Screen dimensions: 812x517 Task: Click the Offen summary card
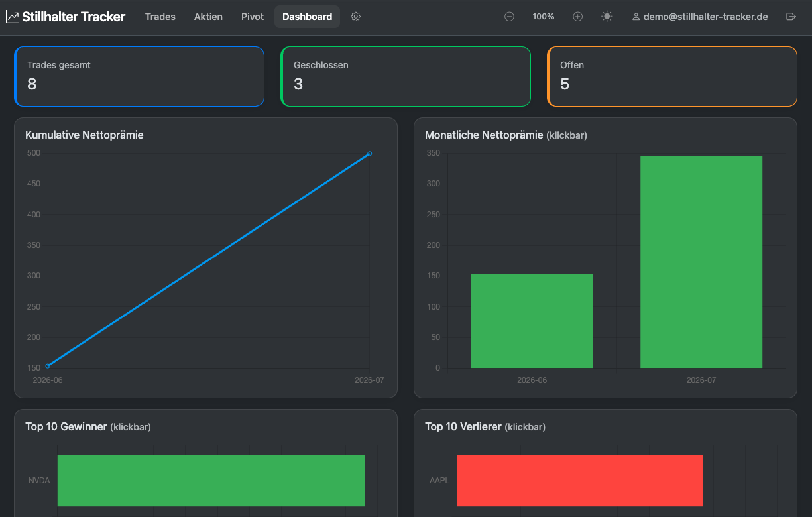pyautogui.click(x=672, y=77)
